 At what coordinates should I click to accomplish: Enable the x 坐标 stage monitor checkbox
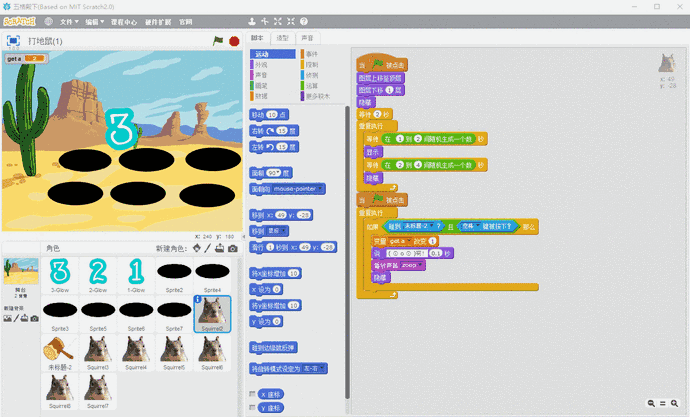coord(252,394)
